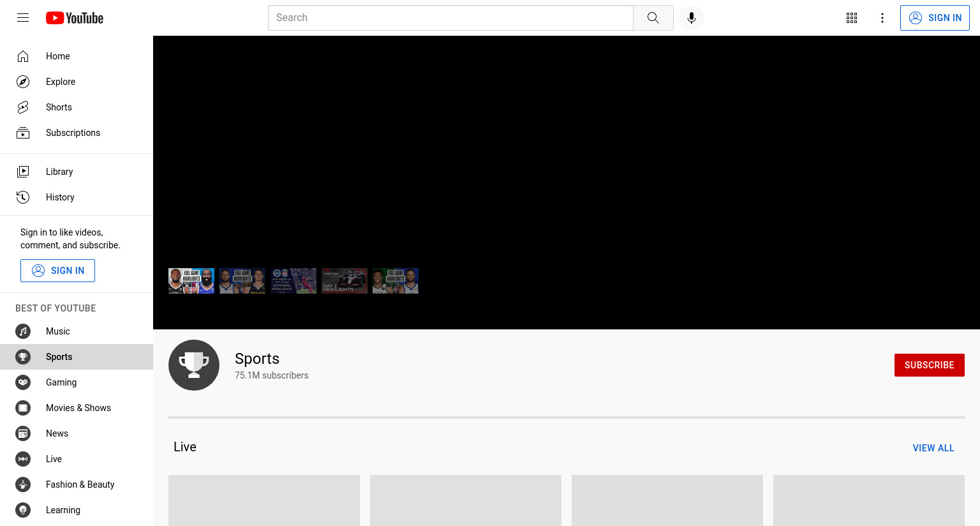Click the Sports channel title
The height and width of the screenshot is (526, 980).
coord(257,359)
